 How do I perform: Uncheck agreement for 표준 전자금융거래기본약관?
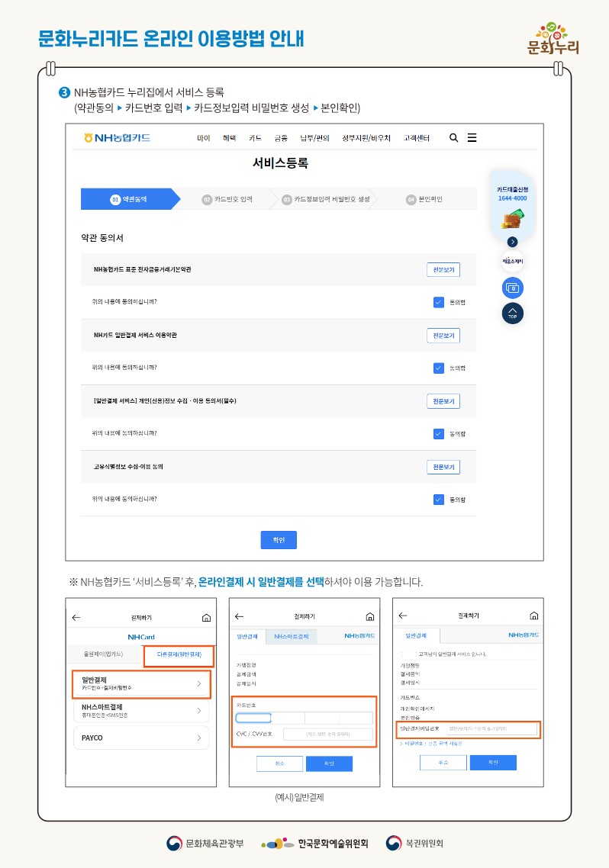[x=439, y=302]
